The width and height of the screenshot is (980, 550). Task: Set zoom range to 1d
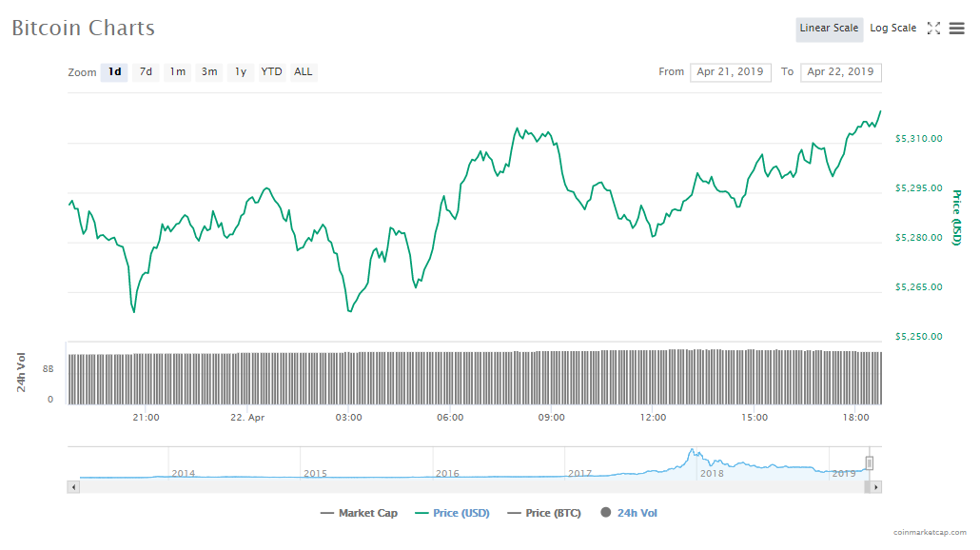pos(114,72)
